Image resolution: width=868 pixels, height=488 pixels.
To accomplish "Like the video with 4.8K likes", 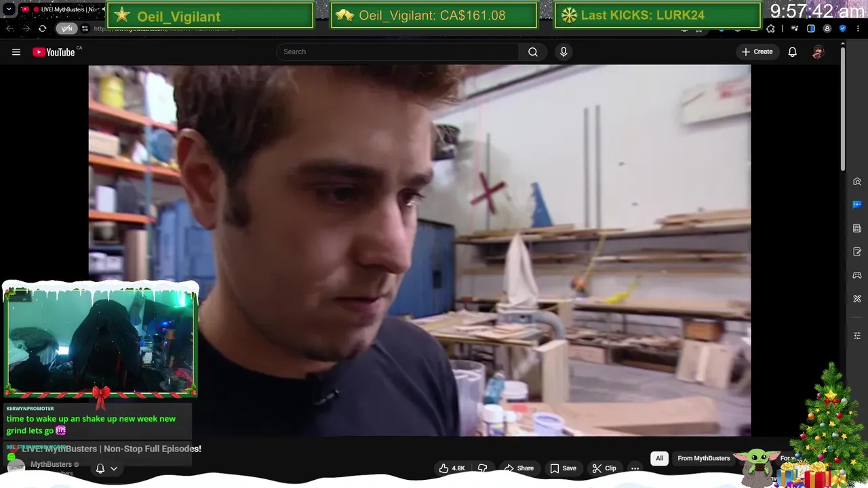I will tap(452, 468).
